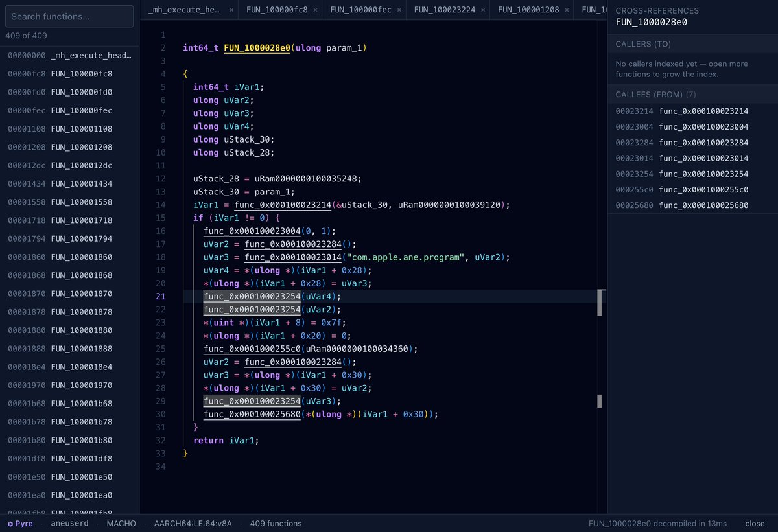Select FUN_100001e50 in function list
The image size is (778, 532).
coord(69,476)
